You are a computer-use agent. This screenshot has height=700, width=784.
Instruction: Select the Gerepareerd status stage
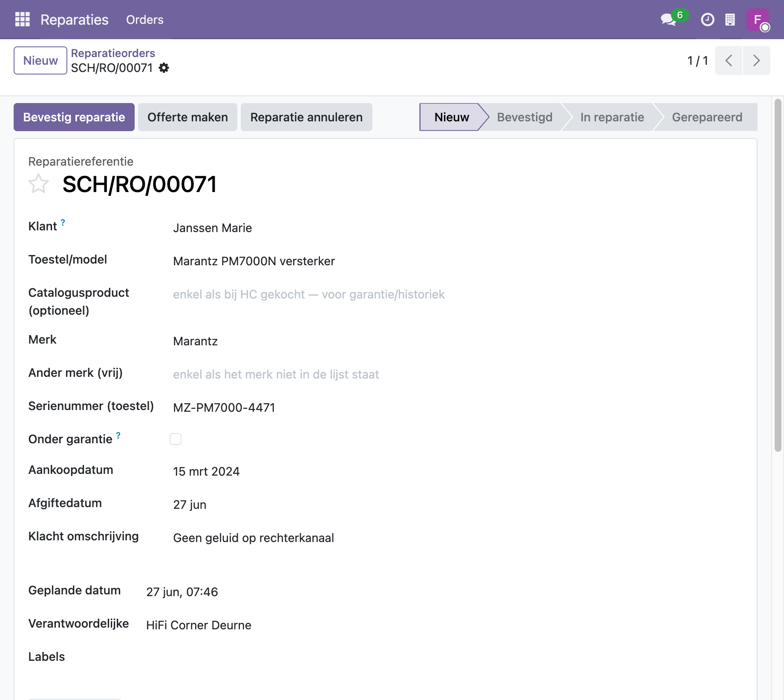[707, 117]
